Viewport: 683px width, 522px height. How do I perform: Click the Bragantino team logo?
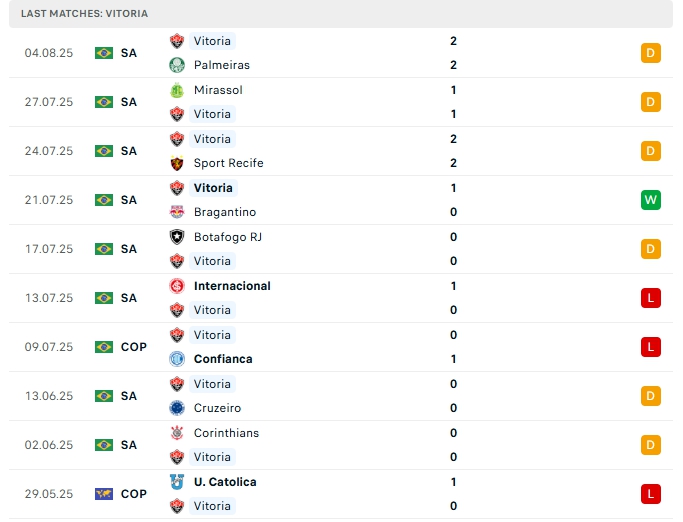click(x=177, y=212)
